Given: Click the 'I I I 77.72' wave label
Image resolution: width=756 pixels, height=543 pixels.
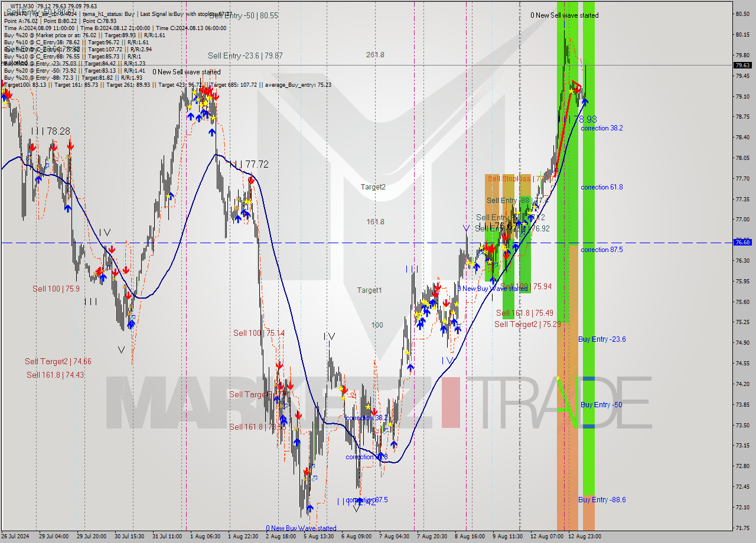Looking at the screenshot, I should pos(249,165).
